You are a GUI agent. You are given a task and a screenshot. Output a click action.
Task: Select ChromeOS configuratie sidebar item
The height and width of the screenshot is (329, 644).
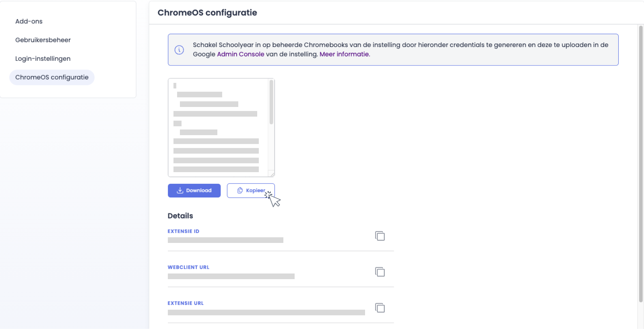click(52, 77)
